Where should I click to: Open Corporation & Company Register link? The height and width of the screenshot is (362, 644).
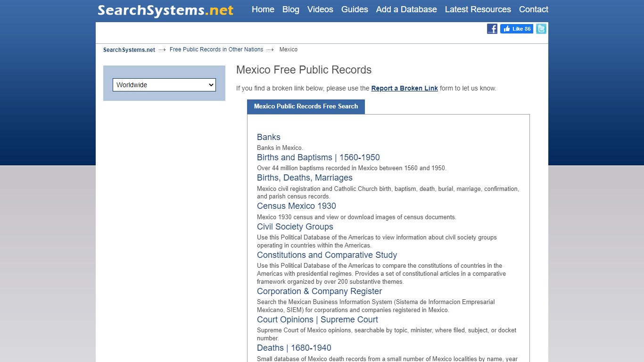320,291
